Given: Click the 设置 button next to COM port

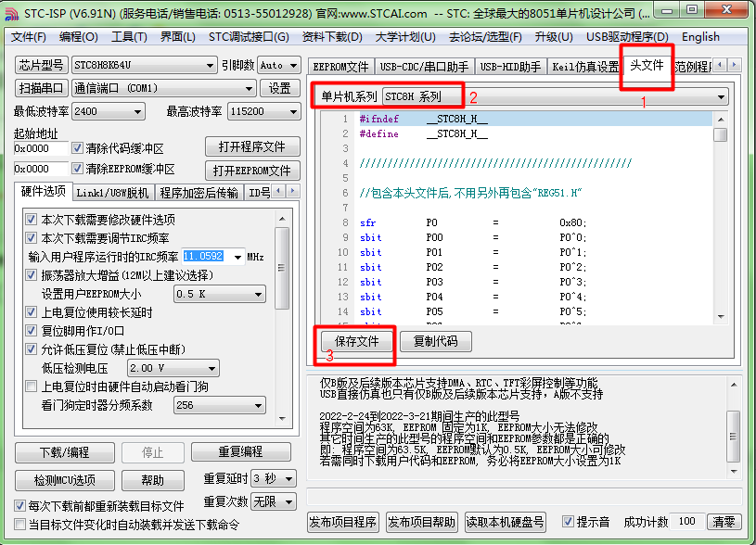Looking at the screenshot, I should click(x=279, y=88).
